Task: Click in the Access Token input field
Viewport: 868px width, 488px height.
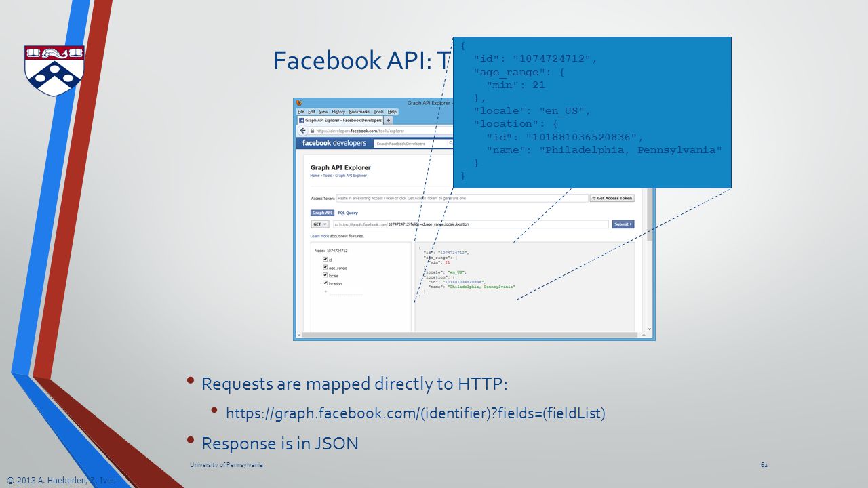Action: click(x=462, y=198)
